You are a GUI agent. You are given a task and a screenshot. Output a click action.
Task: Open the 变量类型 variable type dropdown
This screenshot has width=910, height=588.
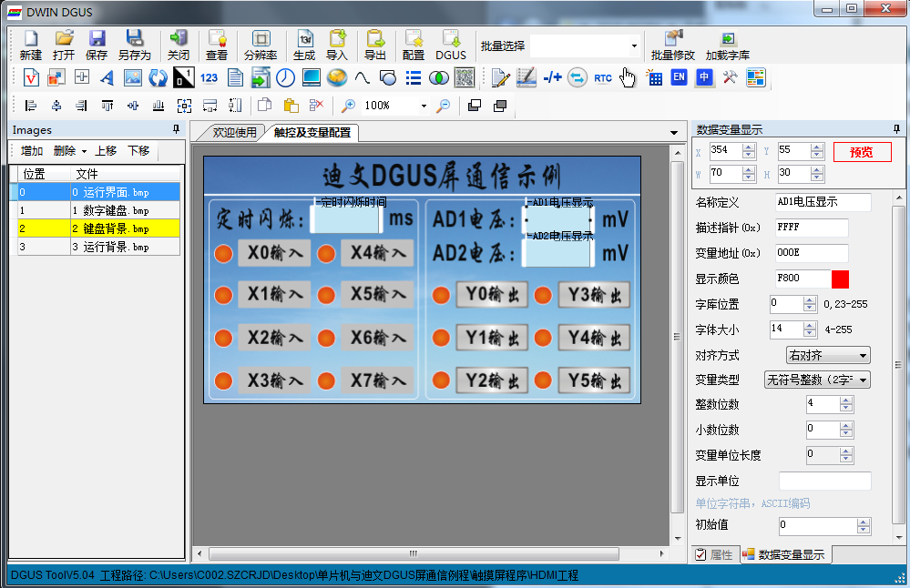tap(817, 380)
